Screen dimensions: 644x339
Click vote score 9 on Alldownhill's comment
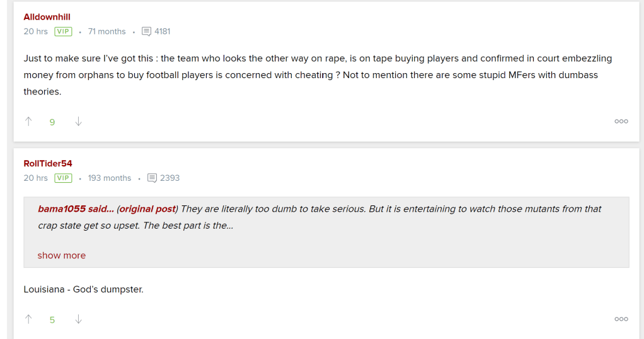coord(52,122)
